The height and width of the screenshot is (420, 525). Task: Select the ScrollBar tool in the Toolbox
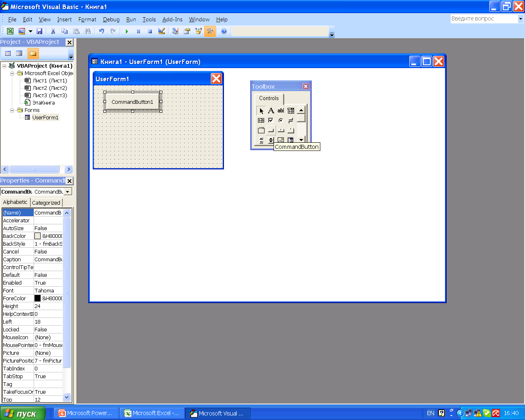(261, 140)
